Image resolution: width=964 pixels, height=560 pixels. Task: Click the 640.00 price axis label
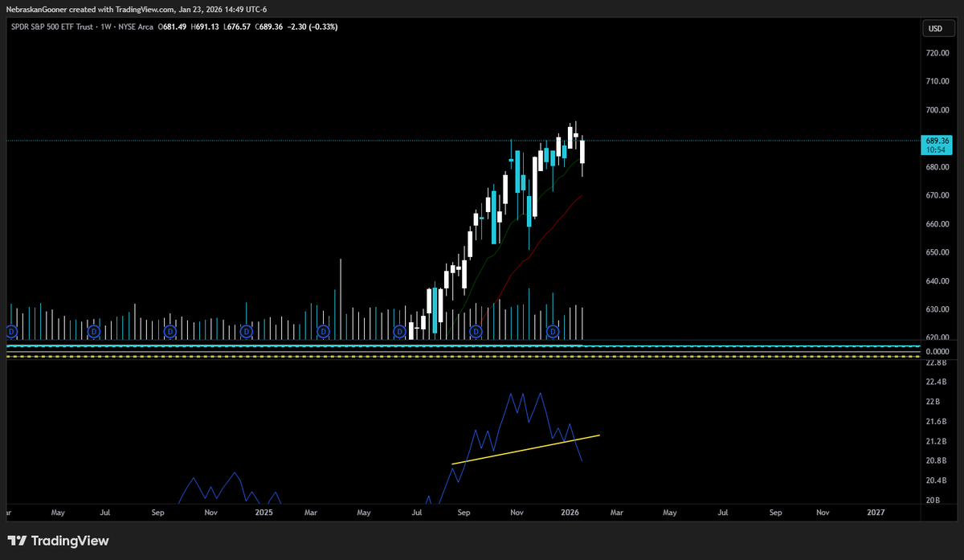[x=937, y=281]
